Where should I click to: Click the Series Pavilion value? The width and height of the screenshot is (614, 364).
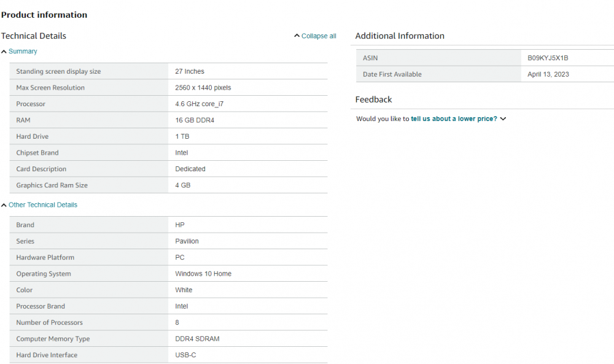pos(187,241)
